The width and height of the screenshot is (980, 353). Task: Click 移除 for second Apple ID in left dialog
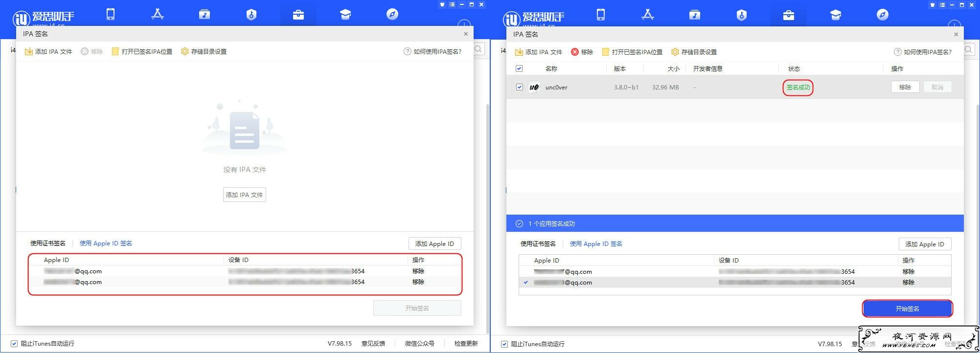(x=418, y=282)
